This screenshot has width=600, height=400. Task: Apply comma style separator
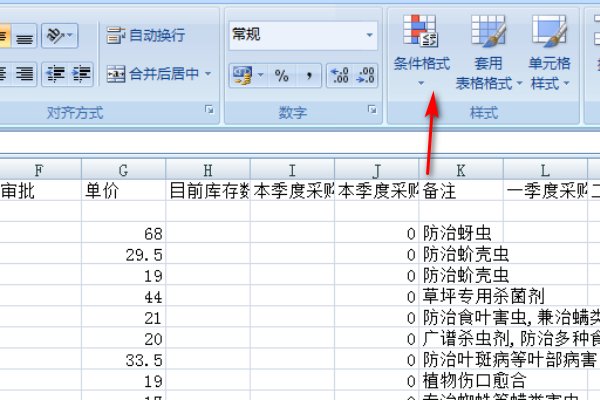(308, 75)
